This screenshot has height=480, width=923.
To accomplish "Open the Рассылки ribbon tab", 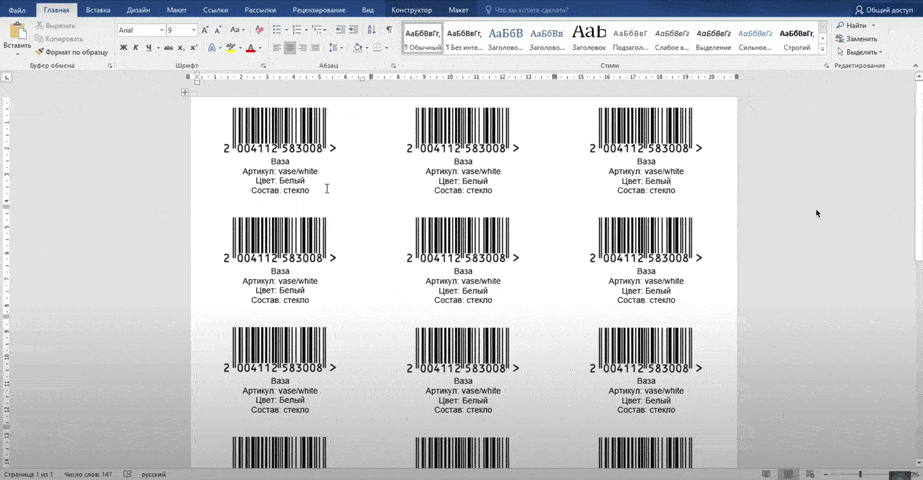I will pyautogui.click(x=260, y=10).
